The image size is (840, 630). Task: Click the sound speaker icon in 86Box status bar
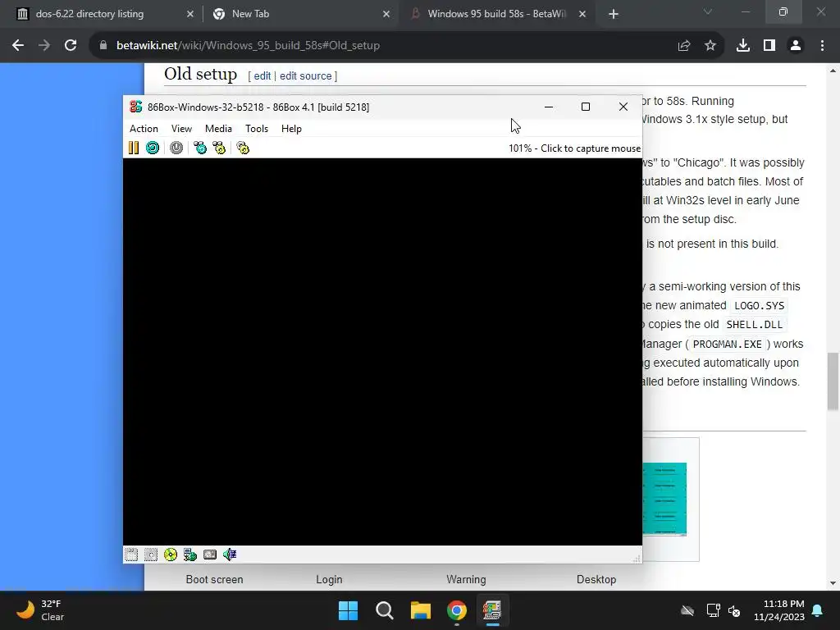click(x=230, y=555)
